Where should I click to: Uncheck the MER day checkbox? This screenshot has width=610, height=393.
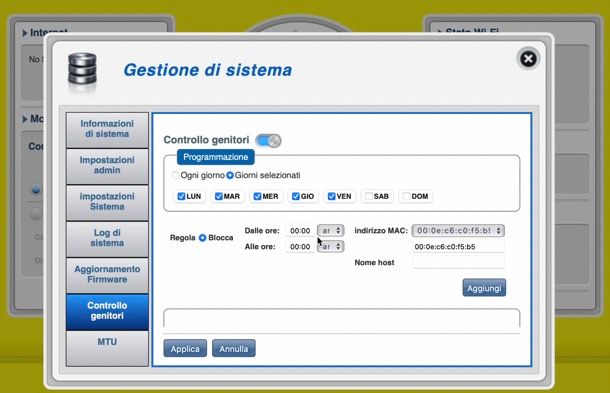coord(257,196)
